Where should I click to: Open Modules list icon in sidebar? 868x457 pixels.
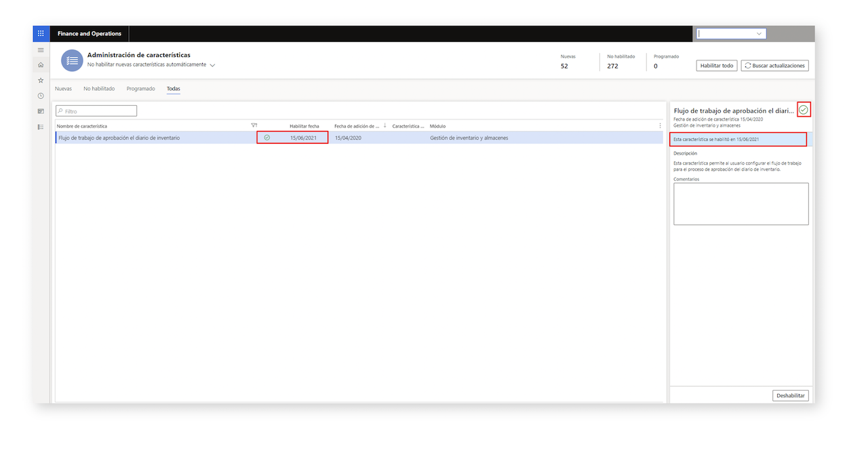click(x=41, y=127)
